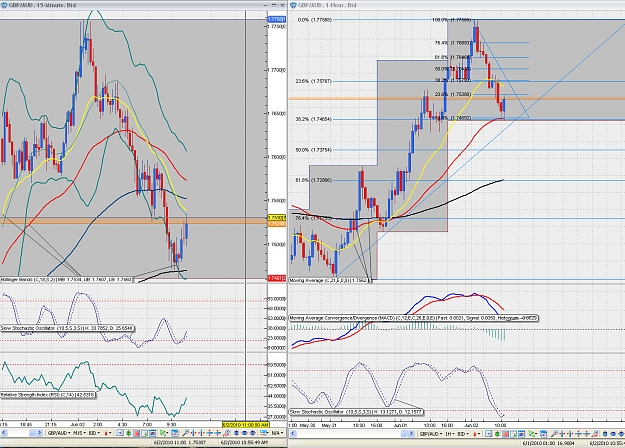The width and height of the screenshot is (625, 448).
Task: Click calendar icon in 1-Hour chart toolbar
Action: pos(543,434)
